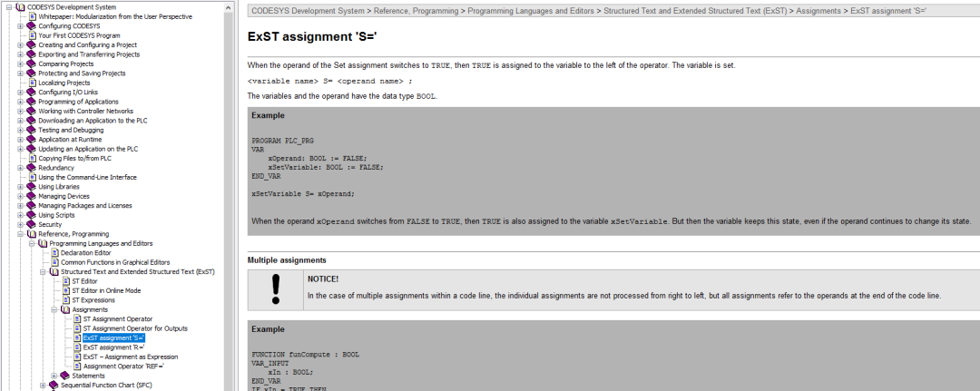Expand the Protecting and Saving Projects node

[21, 73]
